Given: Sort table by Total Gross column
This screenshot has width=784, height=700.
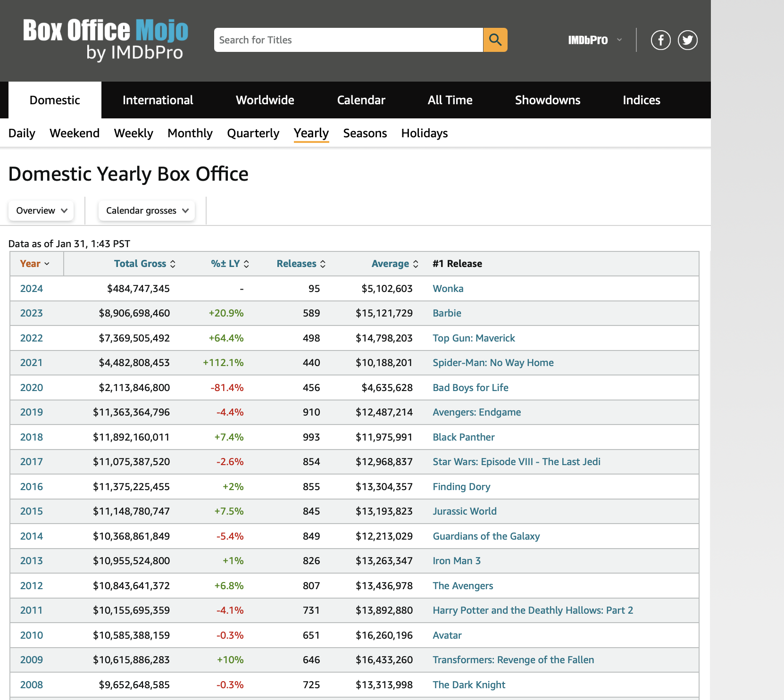Looking at the screenshot, I should [x=144, y=264].
